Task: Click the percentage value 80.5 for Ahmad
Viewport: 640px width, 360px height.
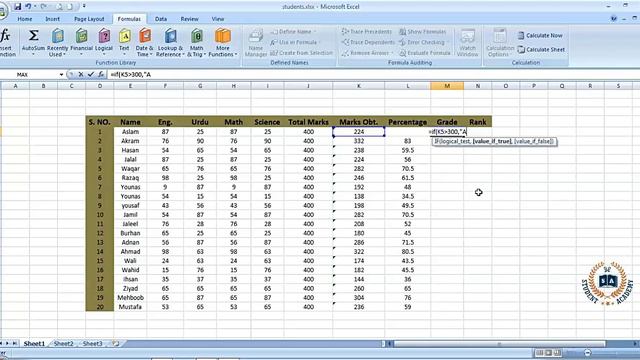Action: (x=407, y=251)
